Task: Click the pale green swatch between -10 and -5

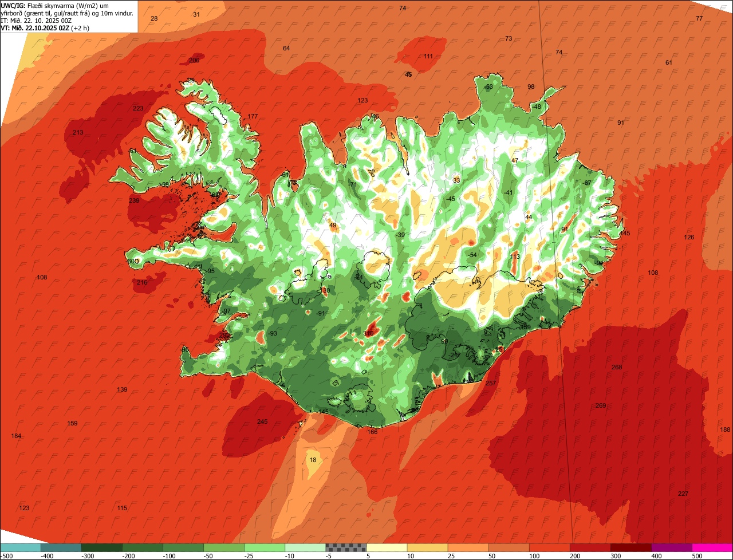Action: tap(305, 547)
